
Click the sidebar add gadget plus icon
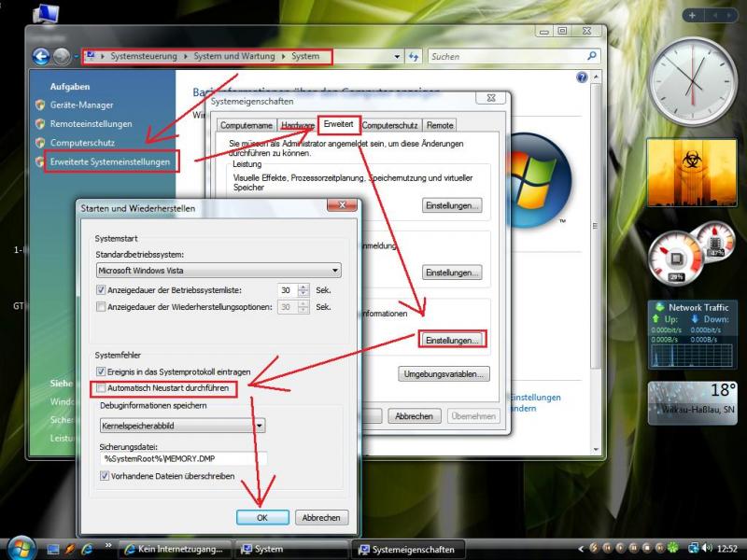(692, 15)
